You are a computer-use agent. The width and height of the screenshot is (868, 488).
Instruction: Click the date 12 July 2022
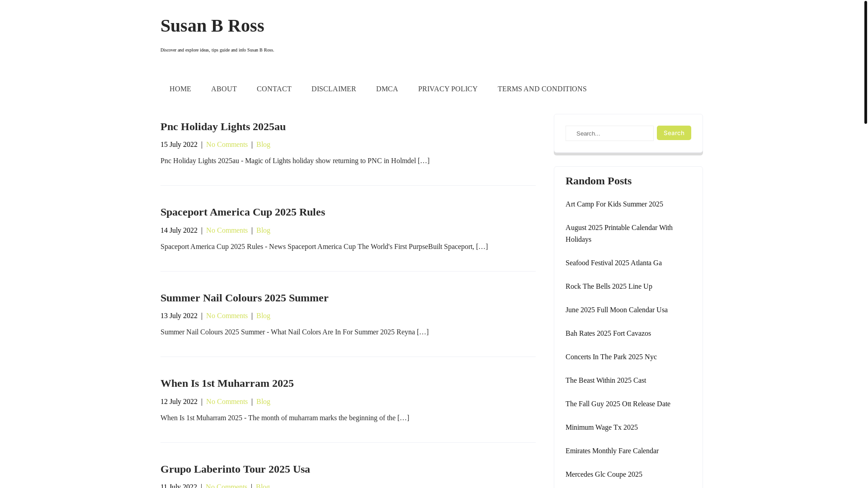tap(179, 402)
